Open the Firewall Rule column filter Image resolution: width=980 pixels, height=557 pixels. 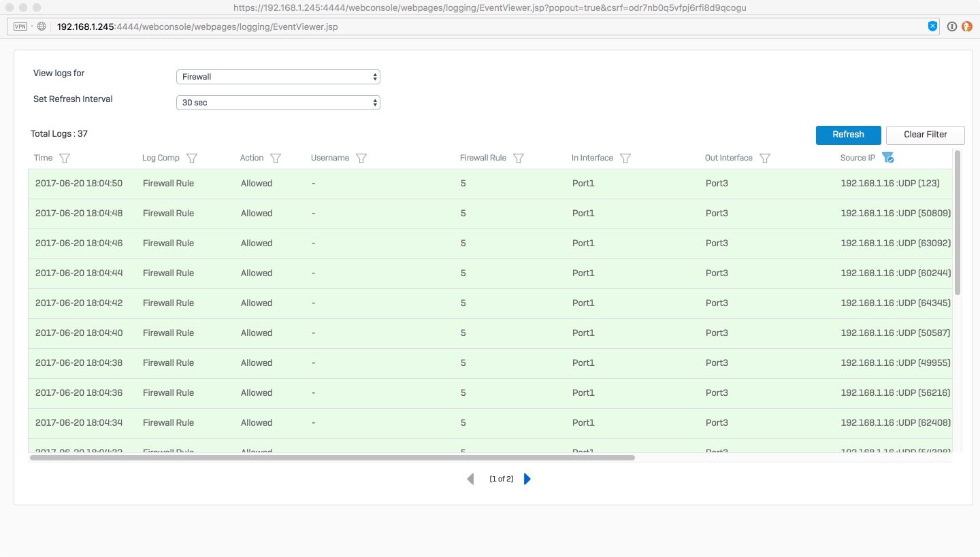click(x=519, y=158)
